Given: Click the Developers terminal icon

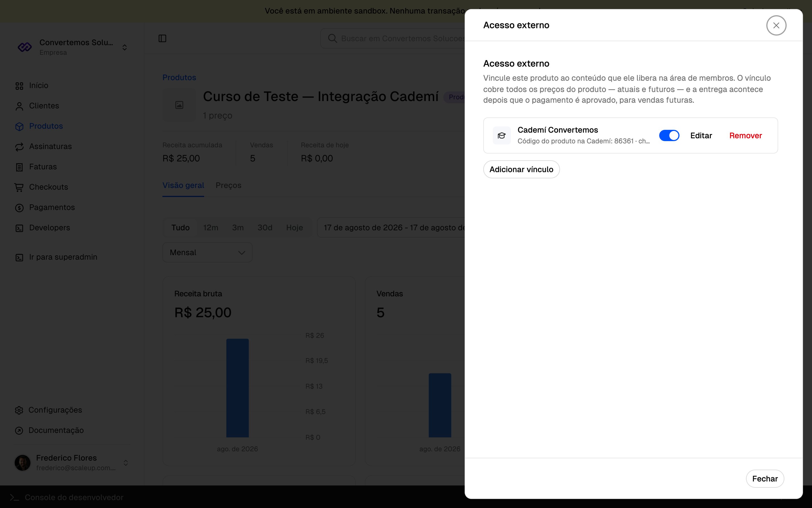Looking at the screenshot, I should (19, 228).
